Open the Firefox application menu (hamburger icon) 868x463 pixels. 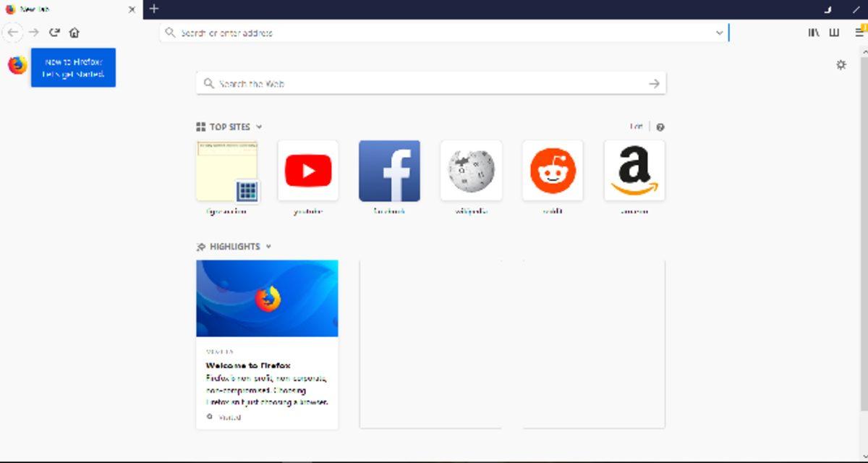pyautogui.click(x=859, y=33)
